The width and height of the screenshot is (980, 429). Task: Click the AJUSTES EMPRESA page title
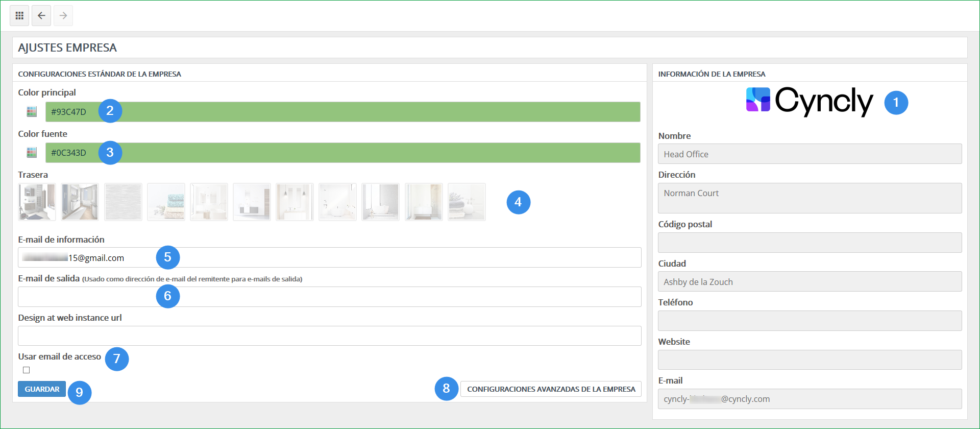67,47
